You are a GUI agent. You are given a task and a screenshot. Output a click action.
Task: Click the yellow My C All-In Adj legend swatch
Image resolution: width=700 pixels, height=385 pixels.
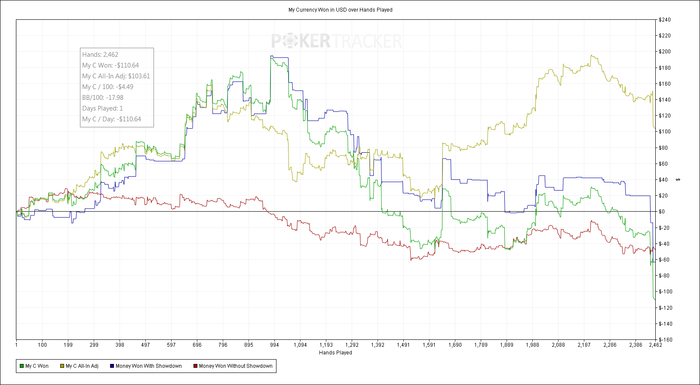(x=61, y=366)
